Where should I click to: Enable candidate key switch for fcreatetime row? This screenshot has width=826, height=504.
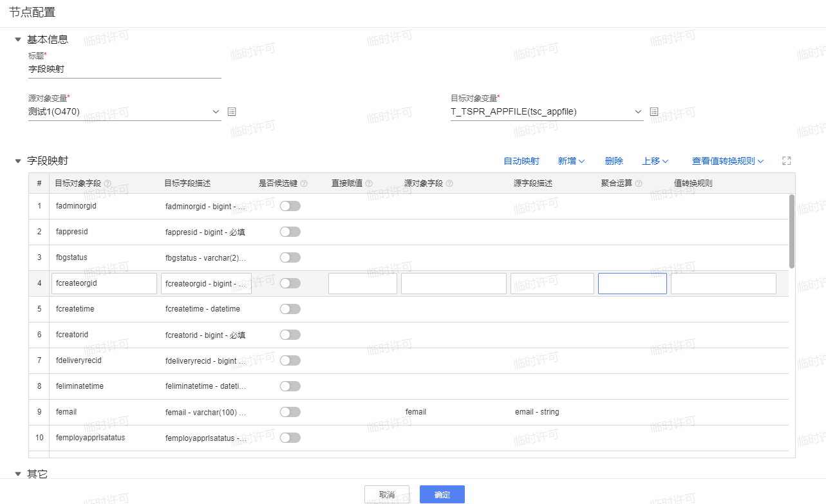click(290, 309)
